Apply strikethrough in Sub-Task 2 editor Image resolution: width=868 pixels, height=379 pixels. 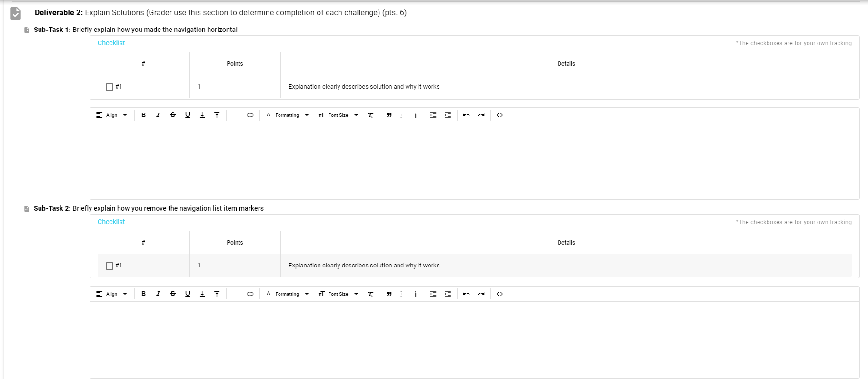click(x=173, y=294)
